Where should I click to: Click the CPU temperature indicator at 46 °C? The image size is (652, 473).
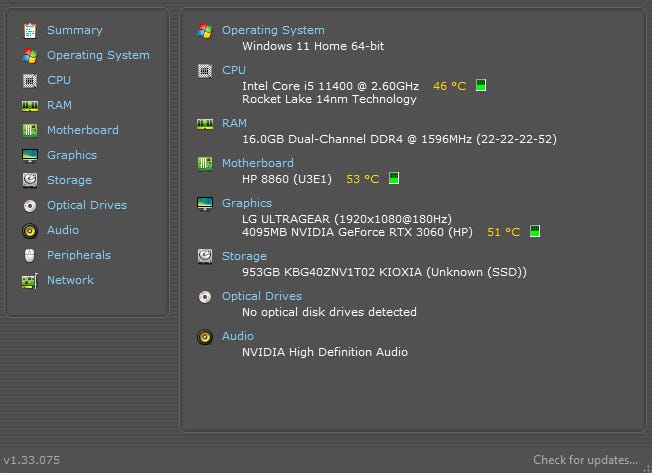tap(449, 86)
